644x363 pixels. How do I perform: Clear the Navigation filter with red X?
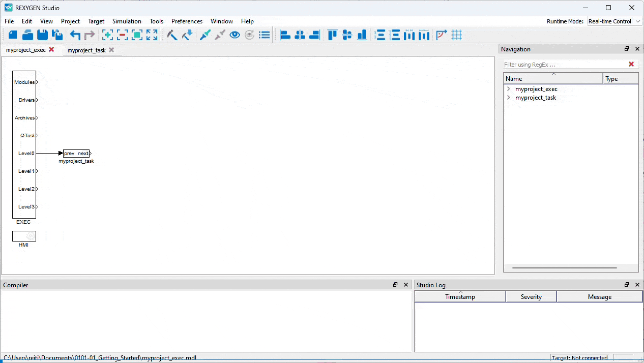[x=631, y=64]
